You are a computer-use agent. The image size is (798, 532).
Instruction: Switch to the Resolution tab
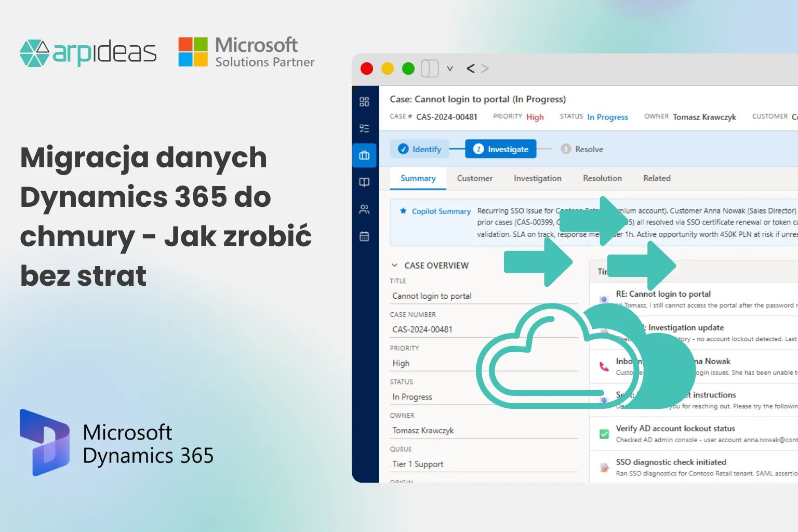(x=602, y=178)
